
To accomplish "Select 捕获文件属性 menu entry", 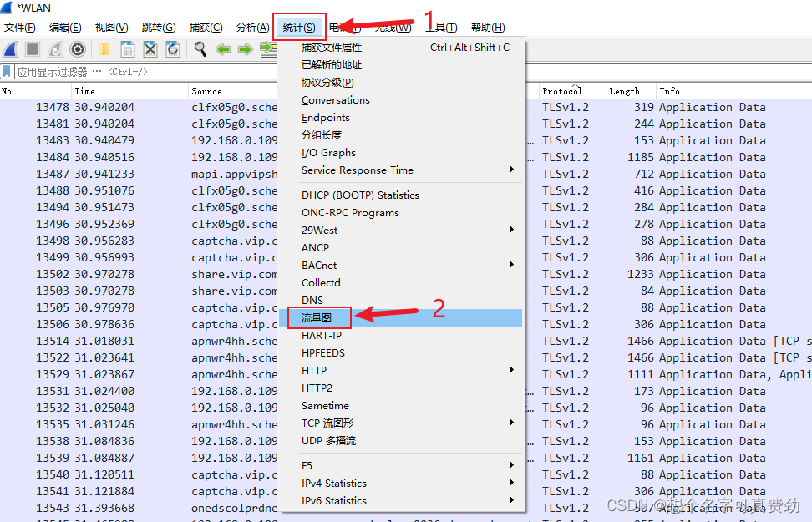I will coord(401,48).
